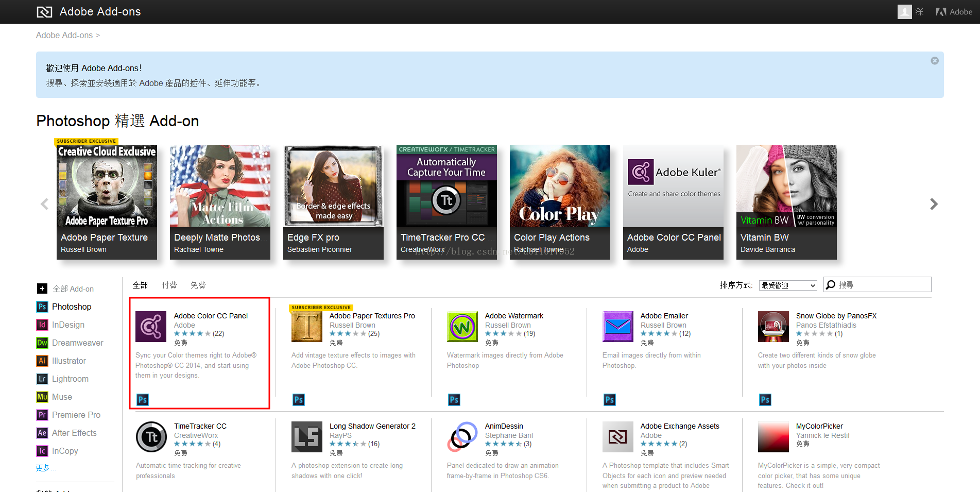980x492 pixels.
Task: Open AnimDessin title link
Action: [x=504, y=426]
